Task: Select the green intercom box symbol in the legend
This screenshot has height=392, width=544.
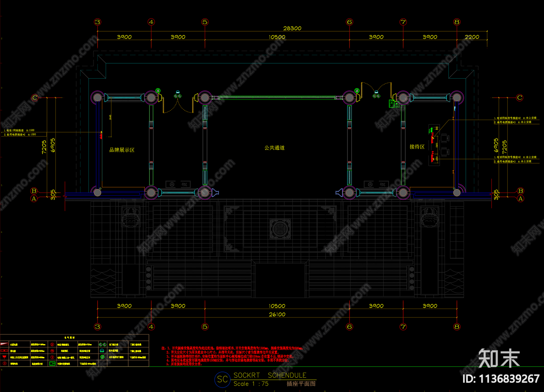Action: (x=52, y=363)
